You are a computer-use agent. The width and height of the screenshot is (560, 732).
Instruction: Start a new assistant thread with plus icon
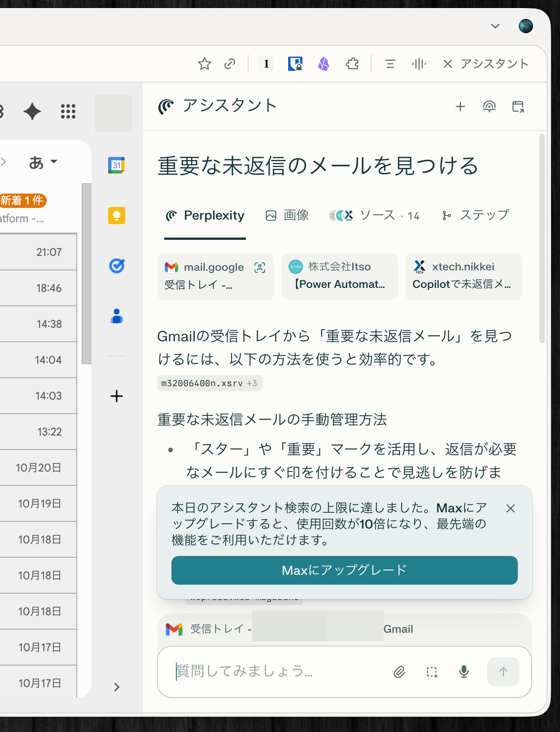click(460, 107)
